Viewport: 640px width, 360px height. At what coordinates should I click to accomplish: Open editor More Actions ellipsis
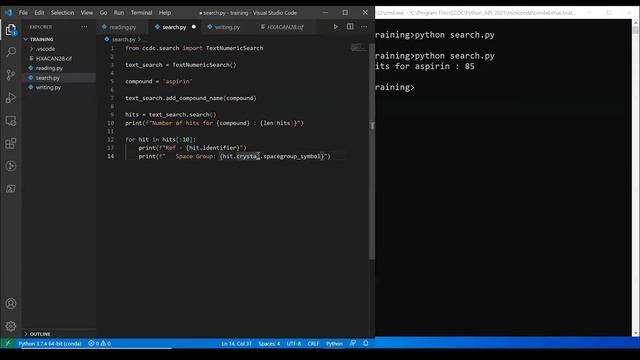(364, 27)
